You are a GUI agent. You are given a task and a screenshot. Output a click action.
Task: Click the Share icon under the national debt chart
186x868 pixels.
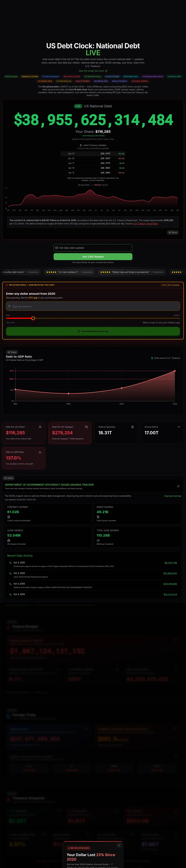pos(173,232)
